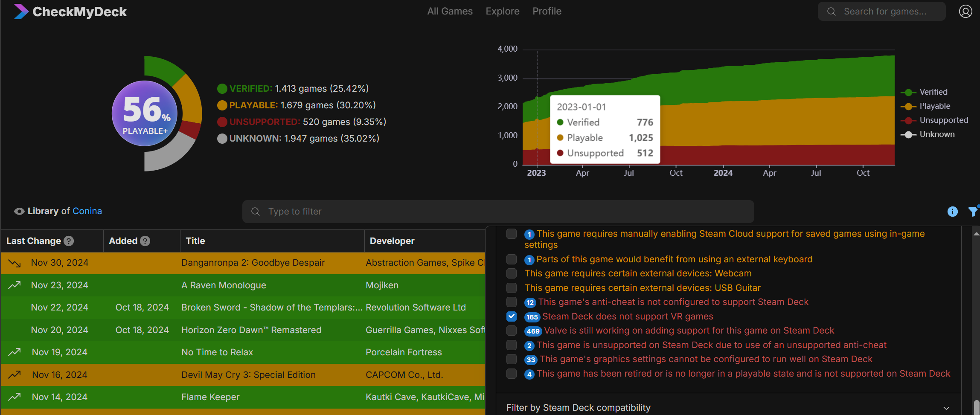The height and width of the screenshot is (415, 980).
Task: Sort by the Last Change column header
Action: pyautogui.click(x=34, y=241)
